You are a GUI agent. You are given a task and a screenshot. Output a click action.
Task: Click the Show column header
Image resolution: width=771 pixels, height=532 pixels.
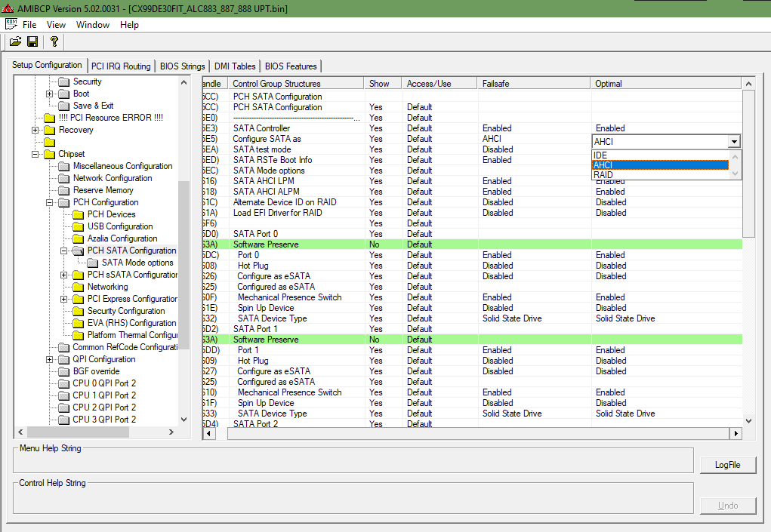tap(383, 84)
